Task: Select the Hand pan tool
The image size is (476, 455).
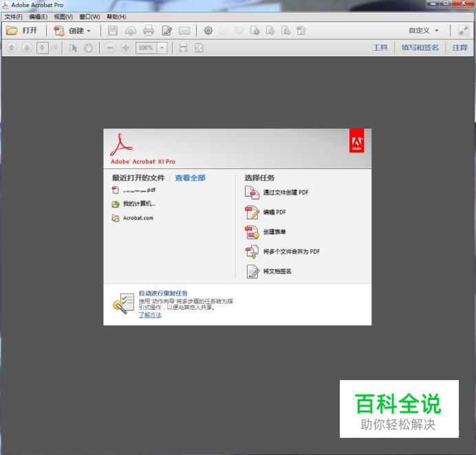Action: click(88, 47)
